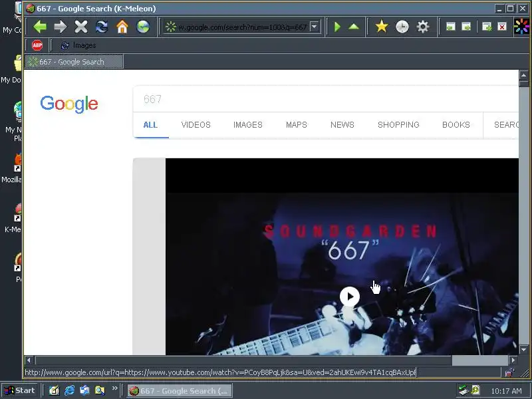Switch to BOOKS results
532x399 pixels.
[x=456, y=125]
